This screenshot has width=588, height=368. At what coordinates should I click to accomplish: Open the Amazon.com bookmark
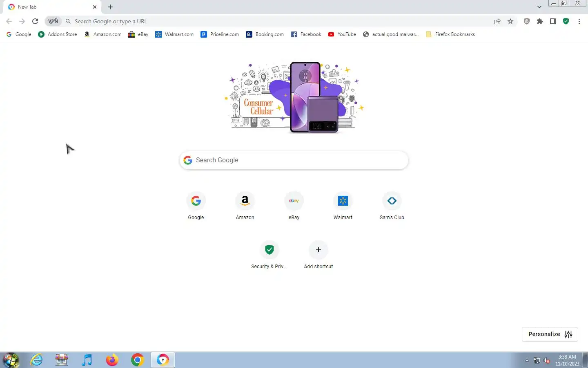103,34
